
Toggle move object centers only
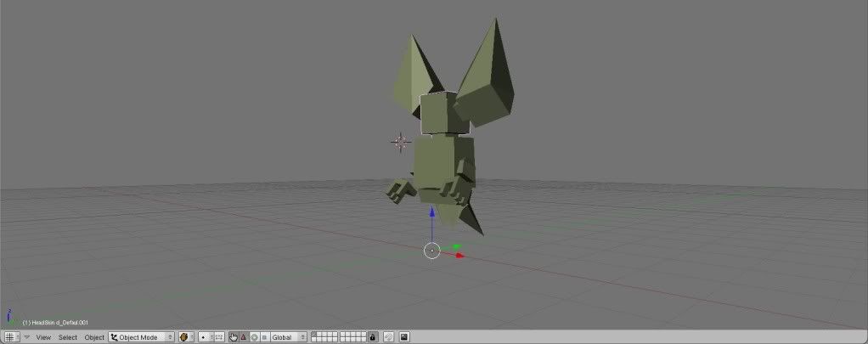[219, 337]
